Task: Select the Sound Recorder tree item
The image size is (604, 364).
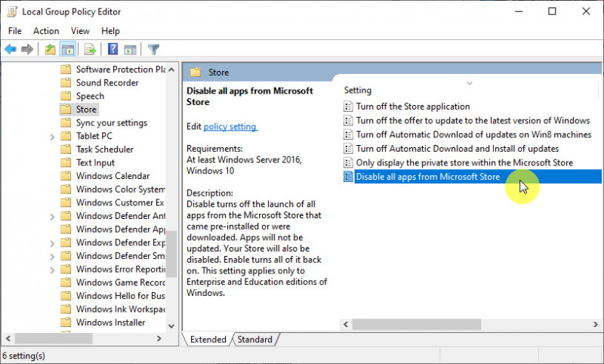Action: 107,83
